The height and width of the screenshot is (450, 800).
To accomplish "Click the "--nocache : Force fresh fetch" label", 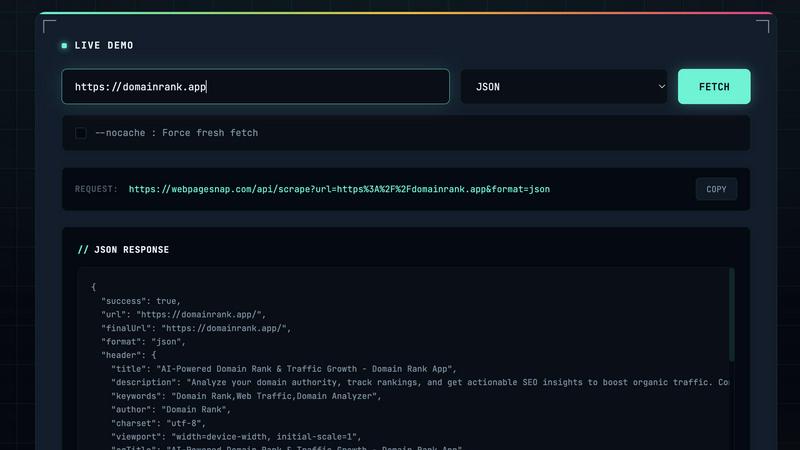I will [x=177, y=133].
